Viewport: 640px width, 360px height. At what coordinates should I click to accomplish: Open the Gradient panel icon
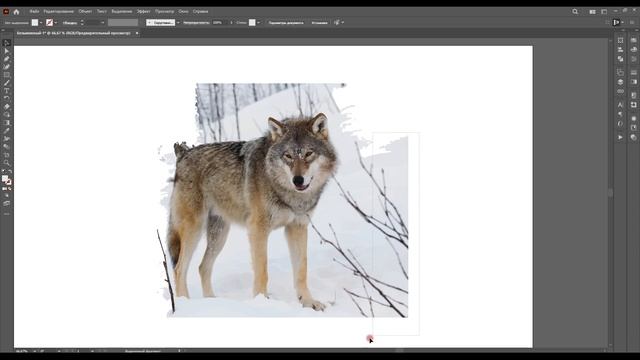click(633, 82)
